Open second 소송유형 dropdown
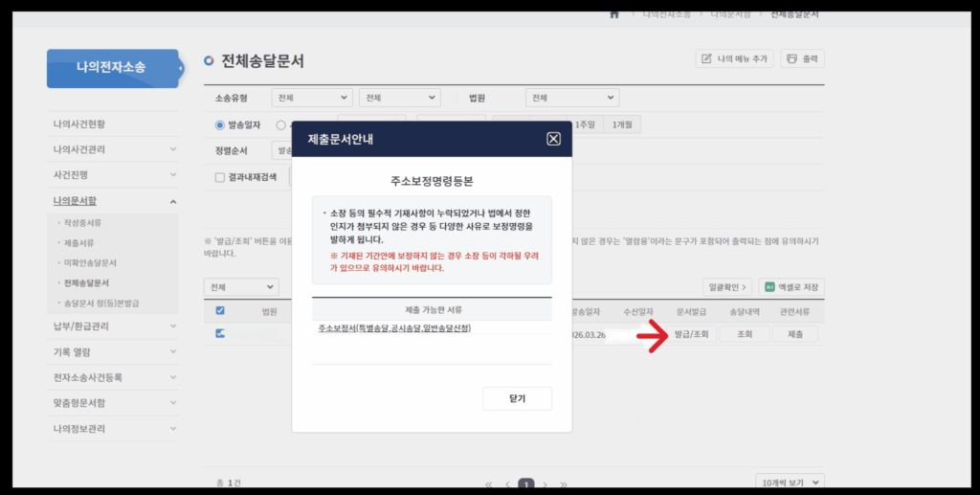 pos(400,98)
